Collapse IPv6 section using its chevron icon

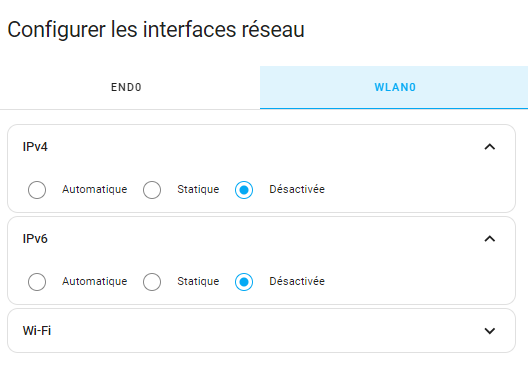pos(490,239)
